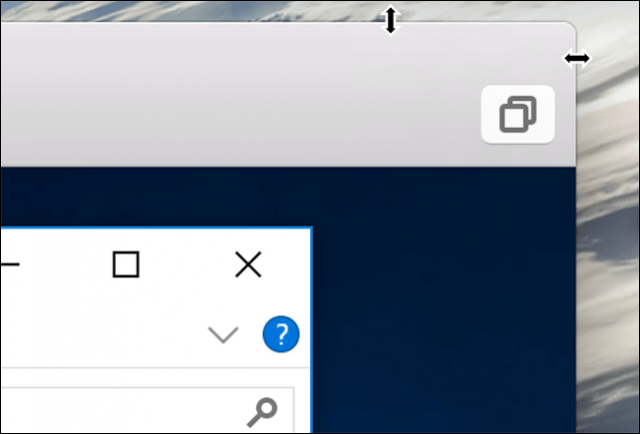Maximize the inner Windows window
This screenshot has height=434, width=640.
(126, 265)
